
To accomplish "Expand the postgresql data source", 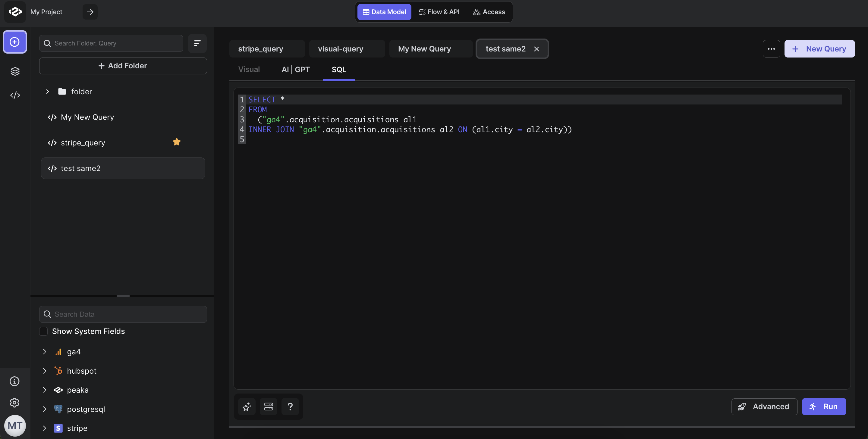I will [x=45, y=409].
